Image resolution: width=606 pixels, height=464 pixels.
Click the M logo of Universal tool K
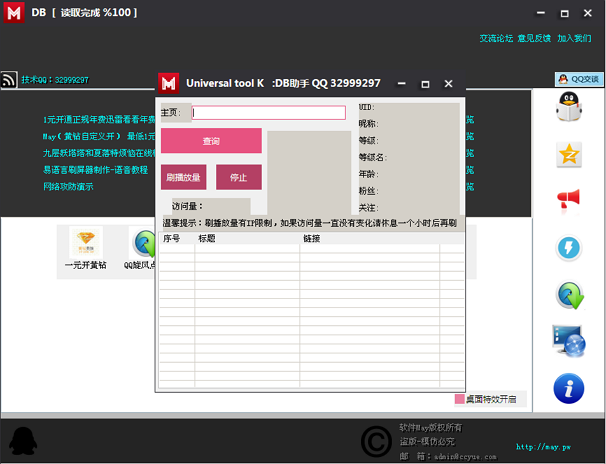click(169, 83)
